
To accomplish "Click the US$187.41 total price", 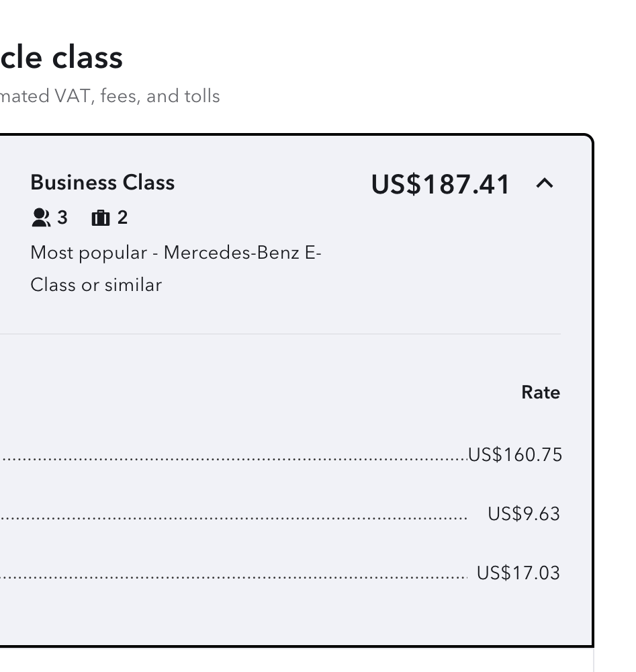I will coord(441,184).
